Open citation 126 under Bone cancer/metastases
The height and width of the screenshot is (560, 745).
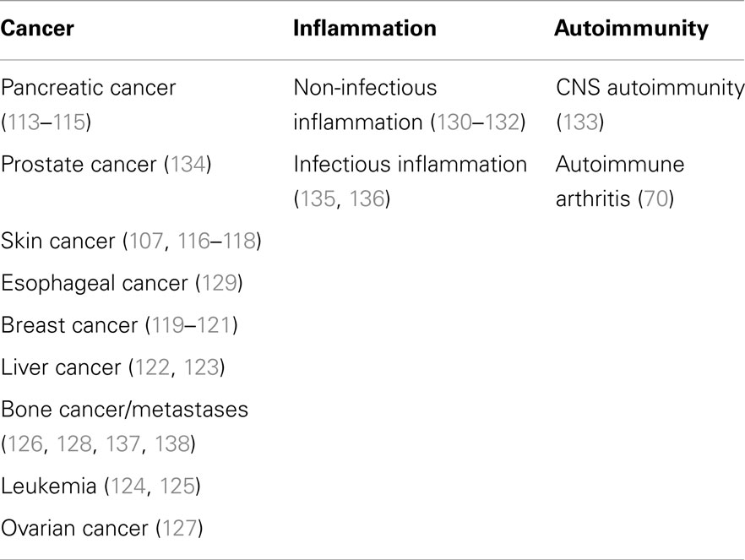[25, 443]
